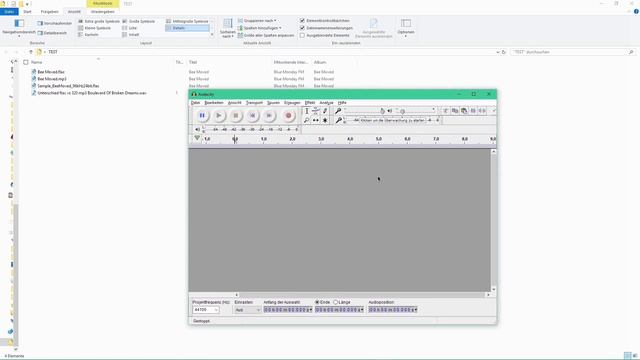Viewport: 640px width, 360px height.
Task: Click Audacity horizontal scrollbar right arrow
Action: [x=488, y=295]
